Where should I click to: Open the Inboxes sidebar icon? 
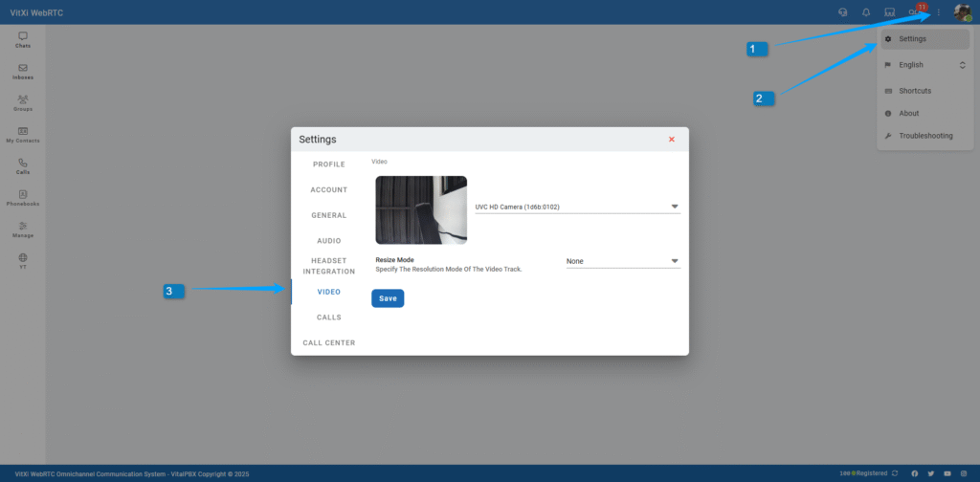pos(23,71)
